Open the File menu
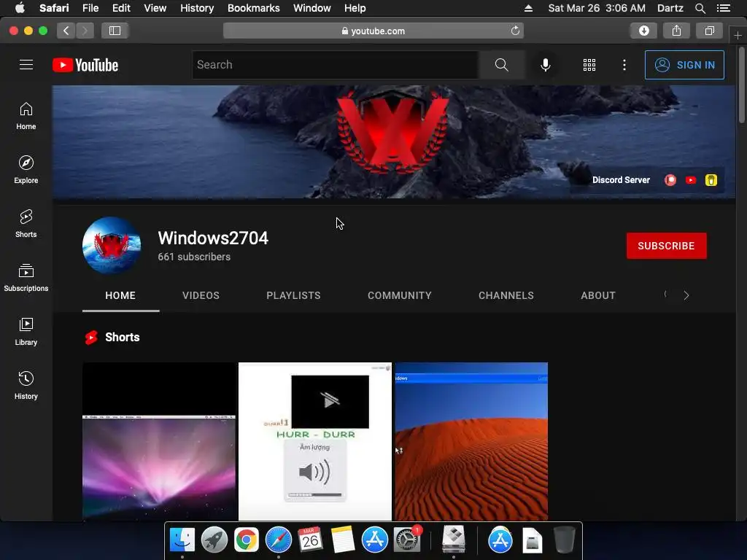 click(x=90, y=8)
